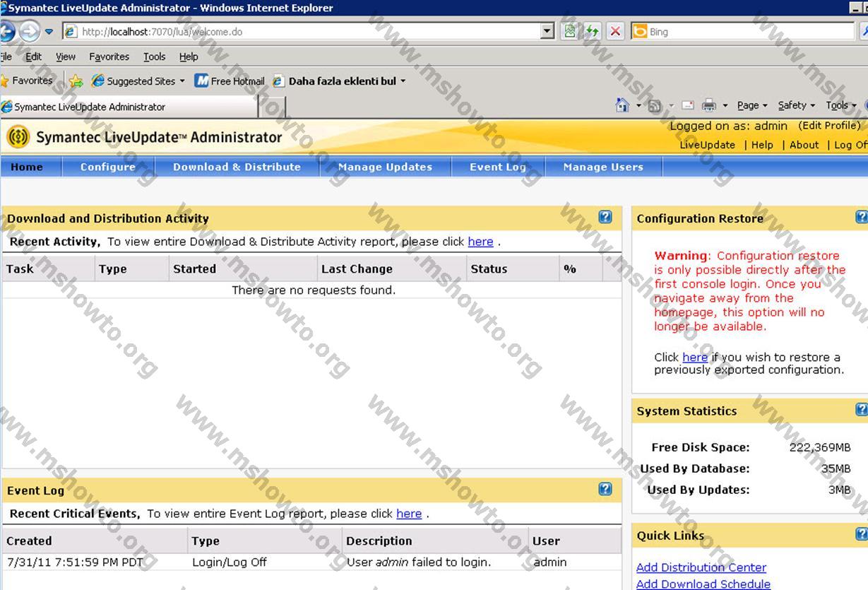The image size is (868, 590).
Task: Click the RSS feeds icon in command bar
Action: pyautogui.click(x=655, y=106)
